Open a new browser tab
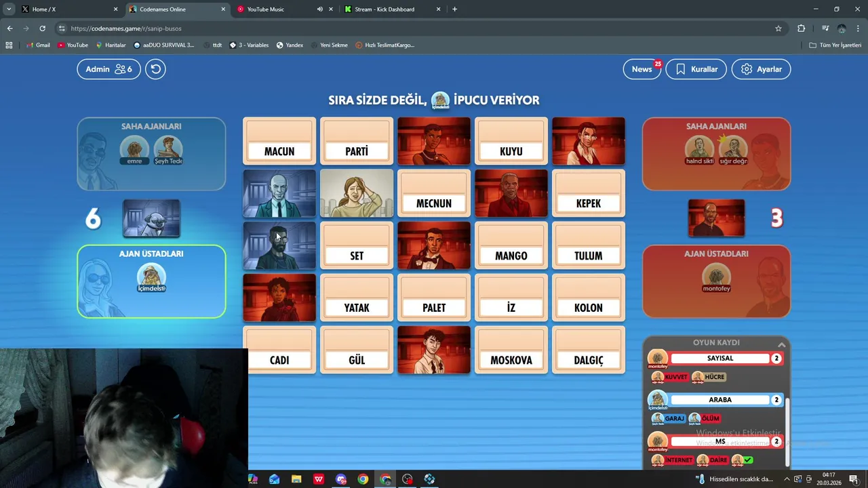Screen dimensions: 868x488 (454, 9)
